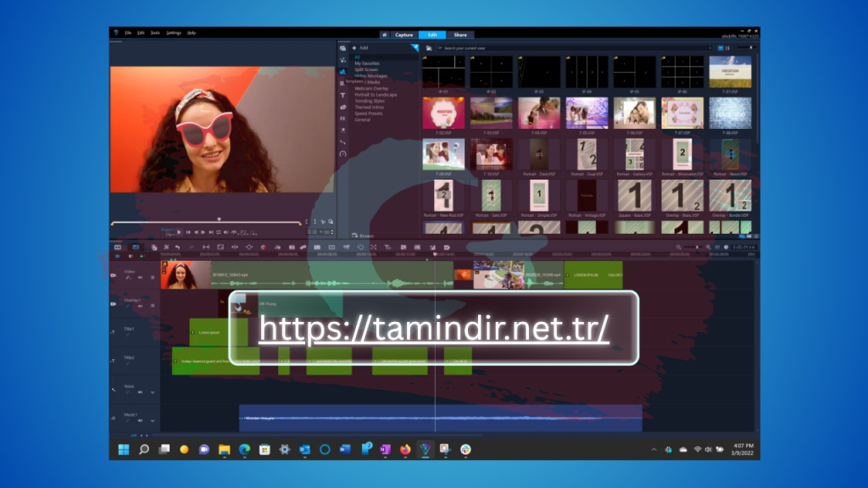
Task: Switch to the Capture tab
Action: (404, 35)
